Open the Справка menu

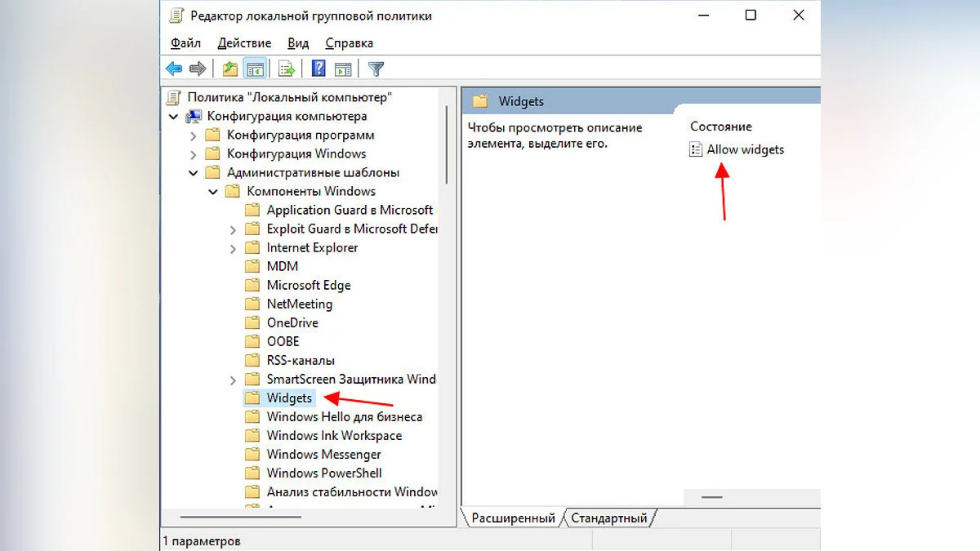pyautogui.click(x=349, y=43)
